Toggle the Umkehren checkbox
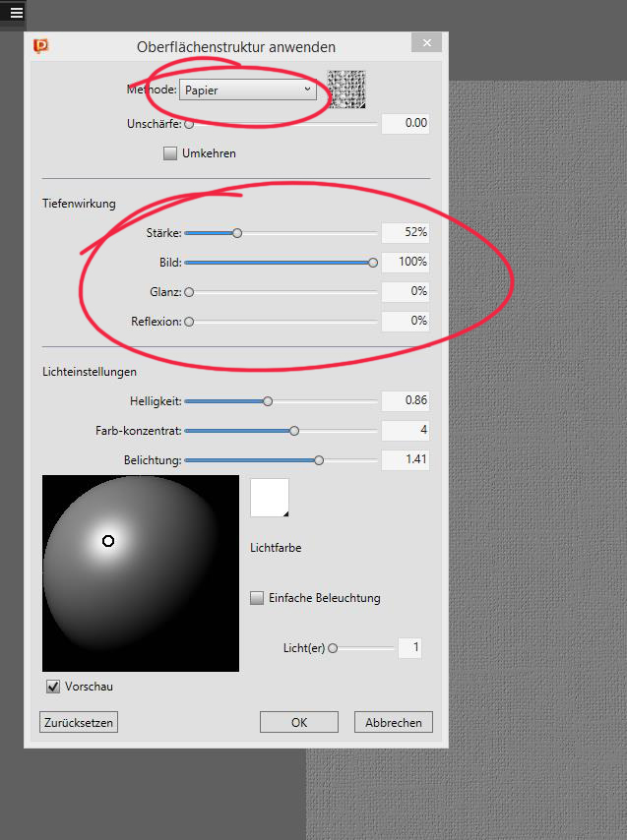This screenshot has width=627, height=840. (170, 153)
